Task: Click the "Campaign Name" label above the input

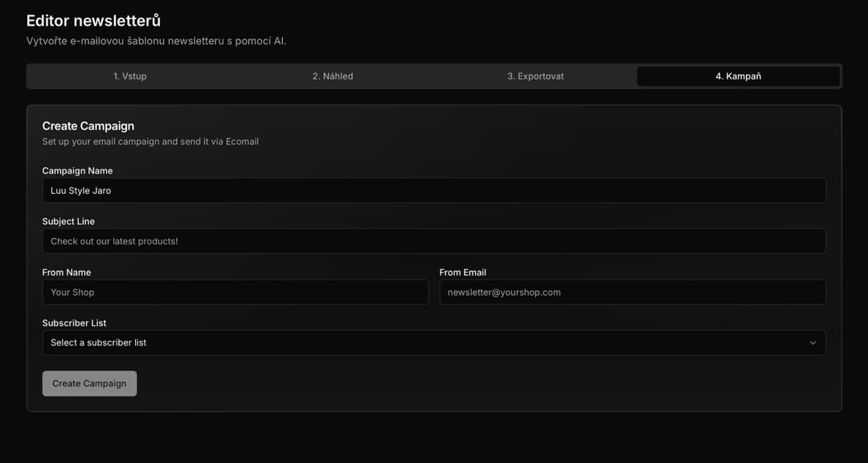Action: [x=77, y=170]
